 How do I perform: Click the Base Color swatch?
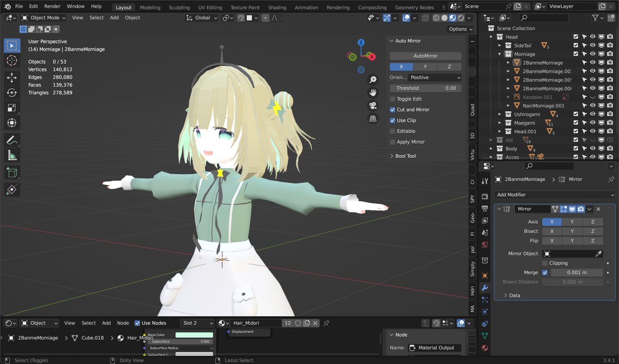point(194,335)
